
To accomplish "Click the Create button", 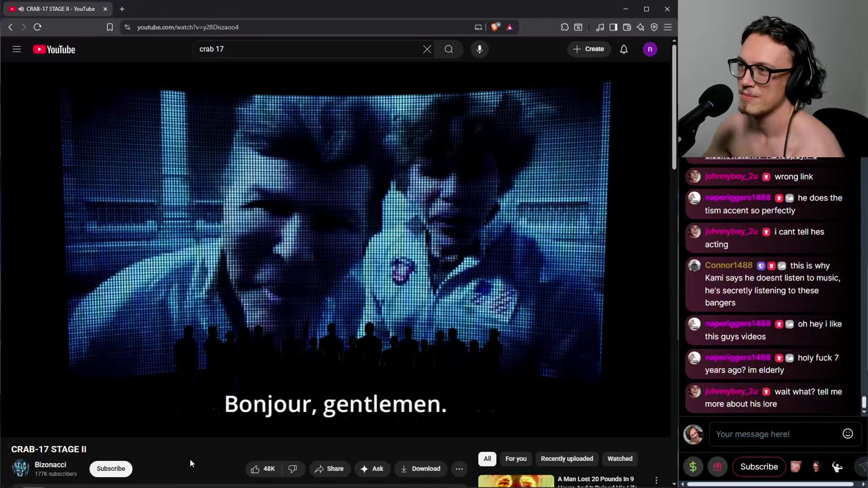I will pos(589,49).
